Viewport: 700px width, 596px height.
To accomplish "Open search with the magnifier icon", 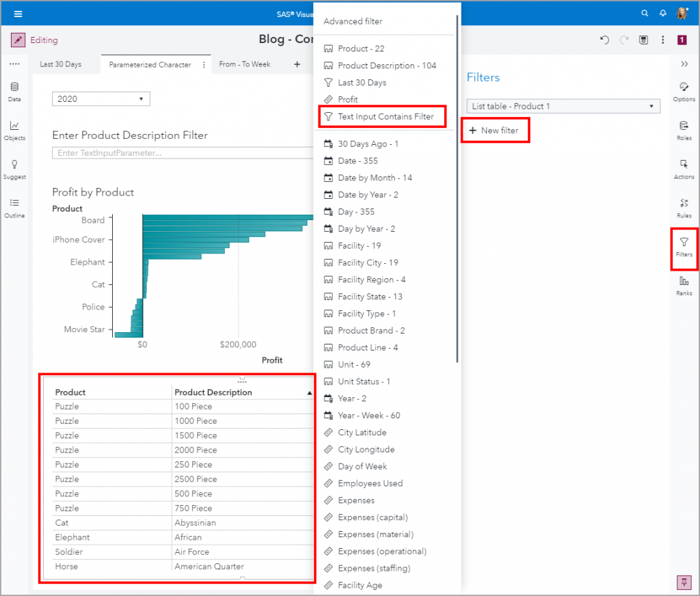I will click(645, 12).
